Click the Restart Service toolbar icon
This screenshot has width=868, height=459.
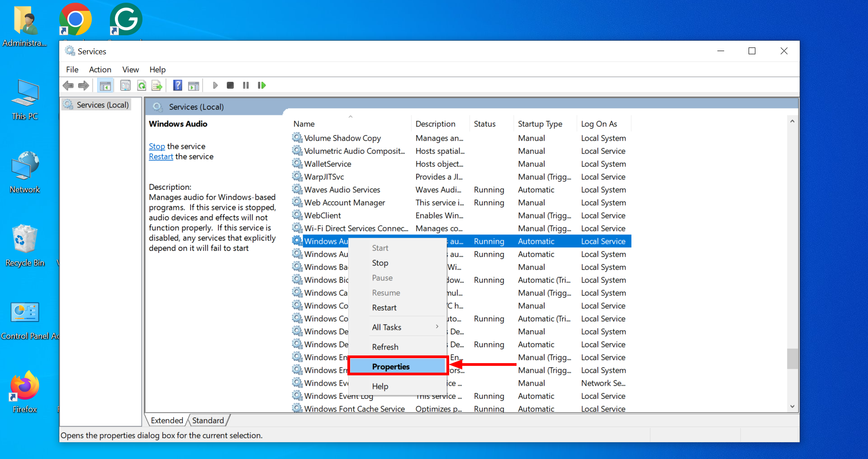(x=261, y=85)
